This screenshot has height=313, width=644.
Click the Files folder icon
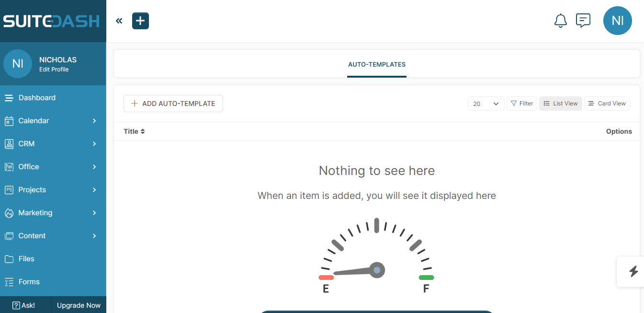click(x=9, y=259)
